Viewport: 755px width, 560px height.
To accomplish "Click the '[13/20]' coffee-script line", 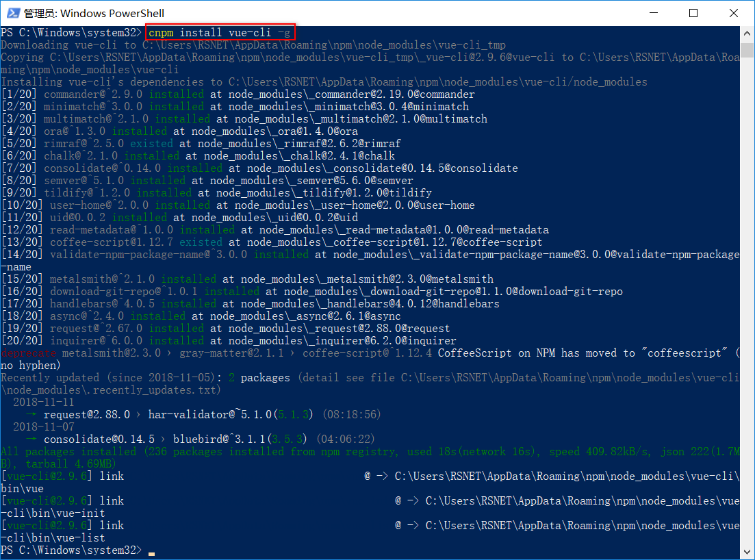I will coord(272,242).
